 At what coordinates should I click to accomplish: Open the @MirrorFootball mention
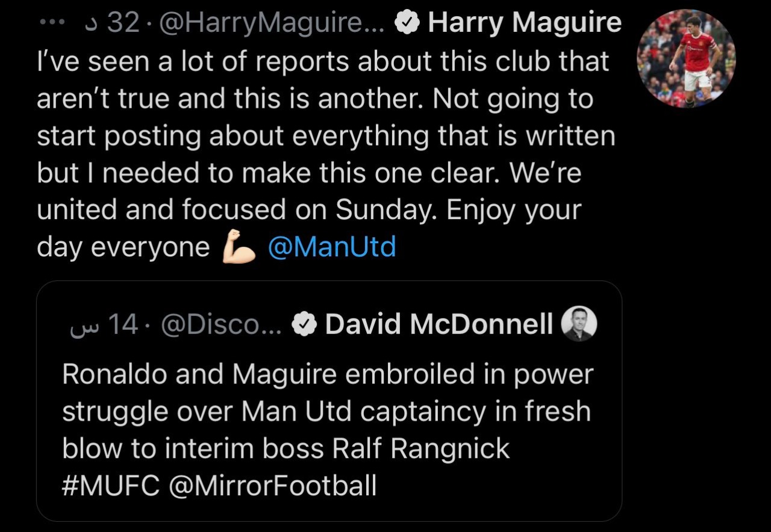pos(273,485)
